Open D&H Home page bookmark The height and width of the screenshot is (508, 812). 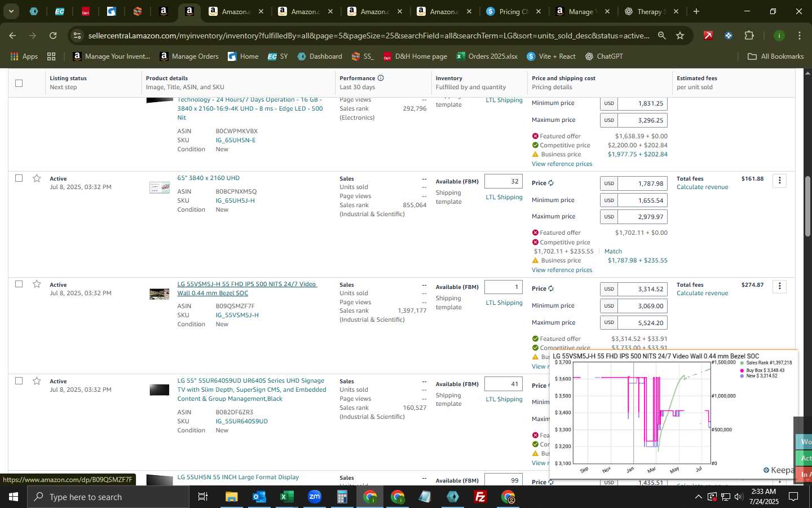[415, 56]
